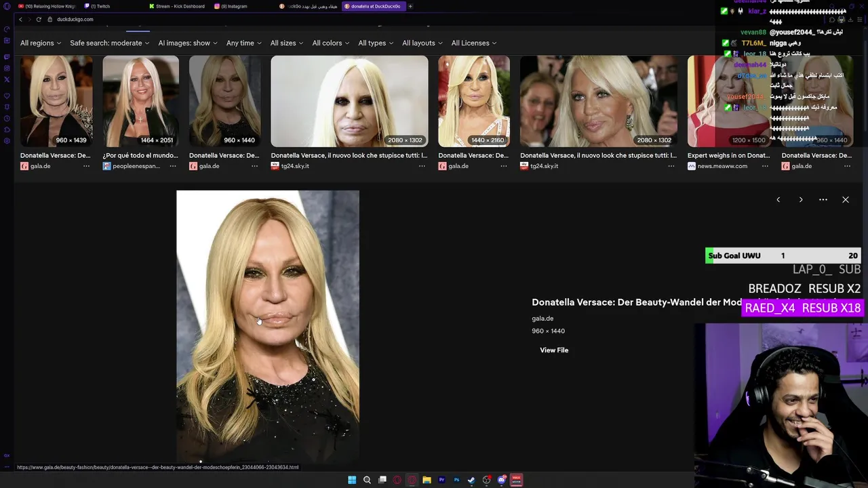868x488 pixels.
Task: Switch to the Twitch tab
Action: [113, 6]
